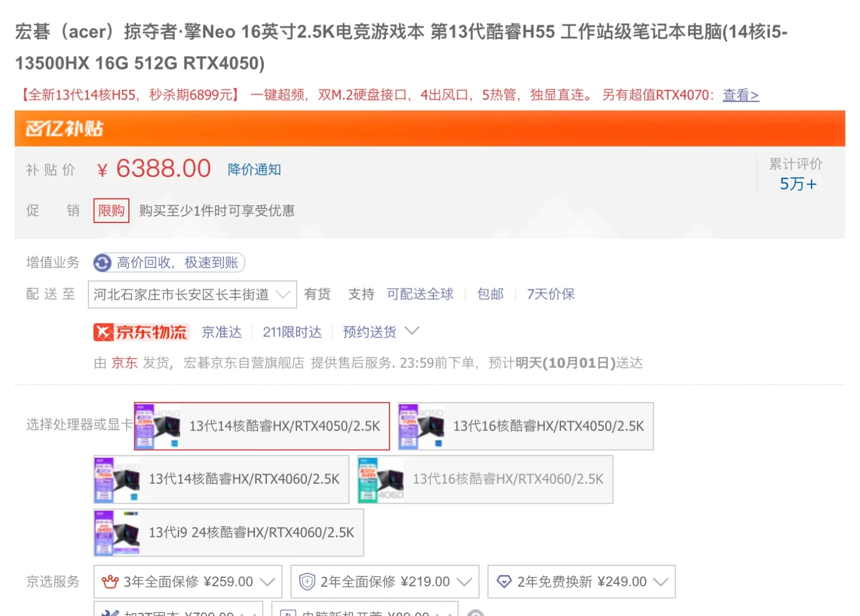Image resolution: width=860 pixels, height=616 pixels.
Task: Click the 百亿补贴 banner logo
Action: (x=64, y=129)
